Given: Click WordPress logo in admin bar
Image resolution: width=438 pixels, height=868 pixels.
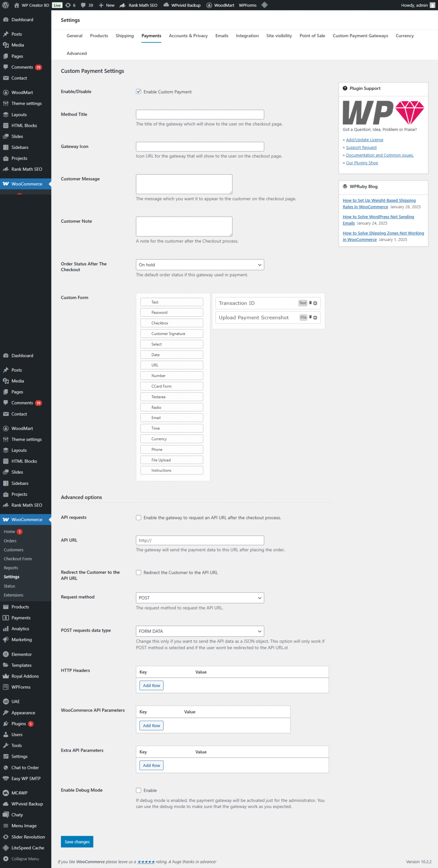Looking at the screenshot, I should (5, 5).
